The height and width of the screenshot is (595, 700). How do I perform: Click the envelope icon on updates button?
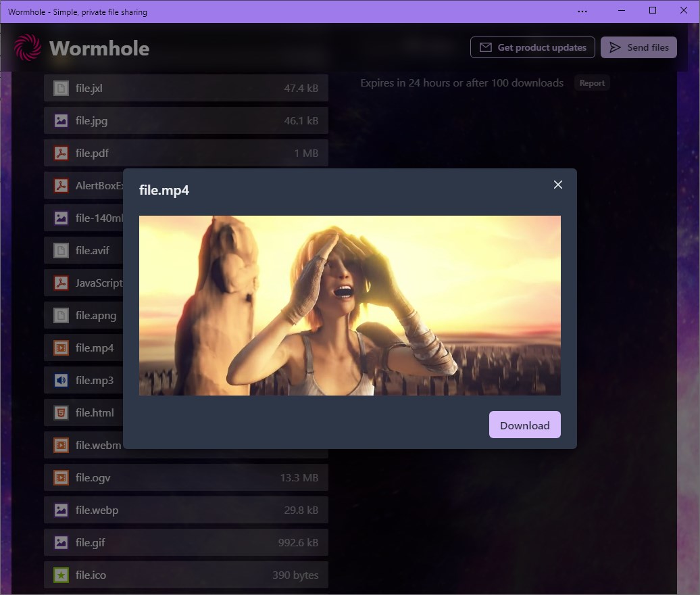point(486,47)
